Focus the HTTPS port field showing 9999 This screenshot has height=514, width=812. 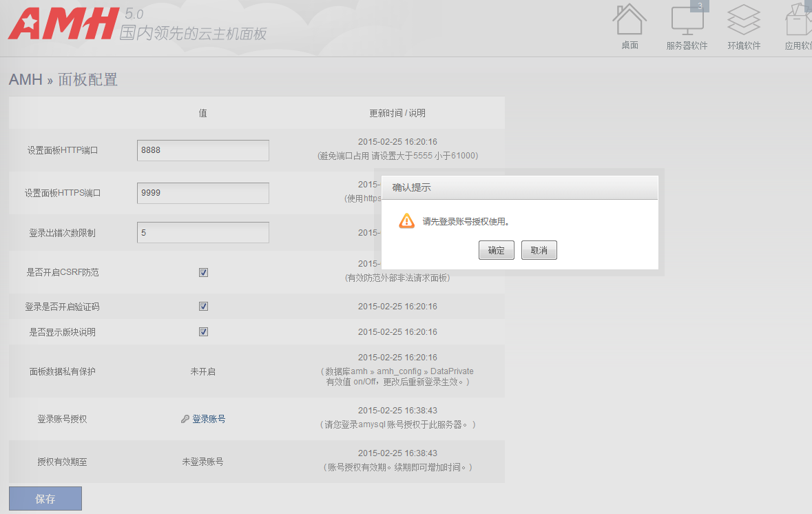pyautogui.click(x=202, y=193)
